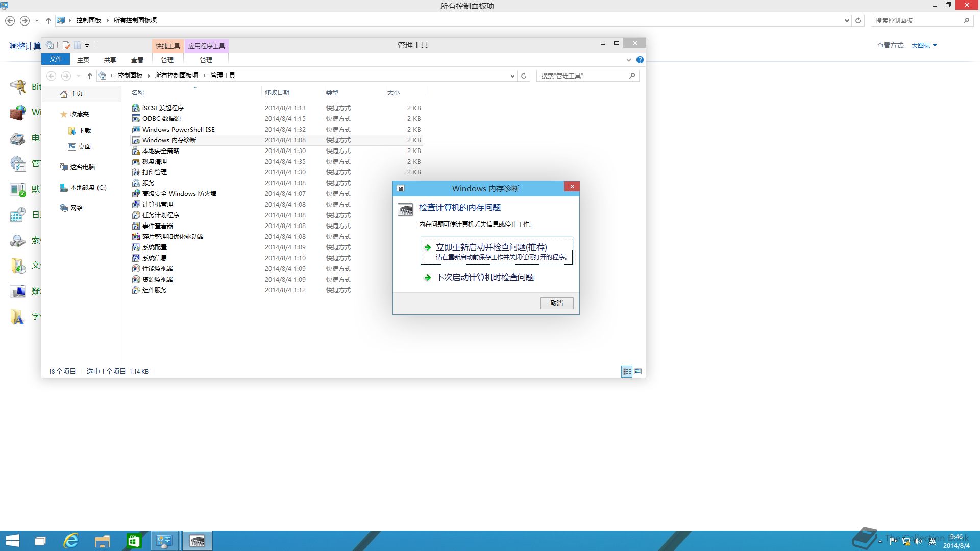Select 组件服务 icon
This screenshot has height=551, width=980.
click(136, 290)
